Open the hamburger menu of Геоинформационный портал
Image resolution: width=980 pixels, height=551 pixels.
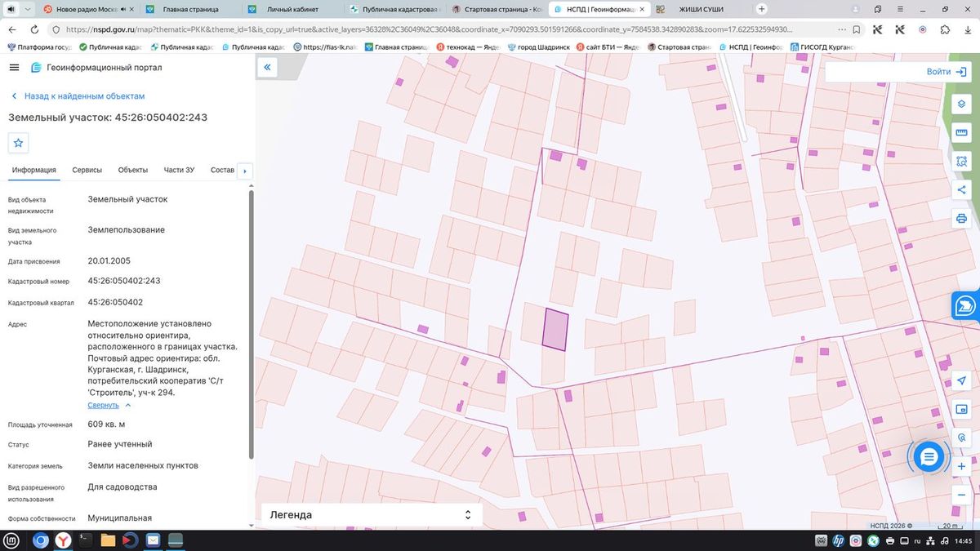[x=15, y=67]
